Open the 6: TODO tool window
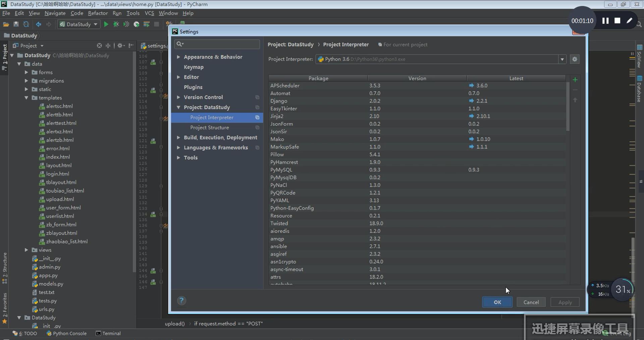The width and height of the screenshot is (644, 340). pos(25,333)
